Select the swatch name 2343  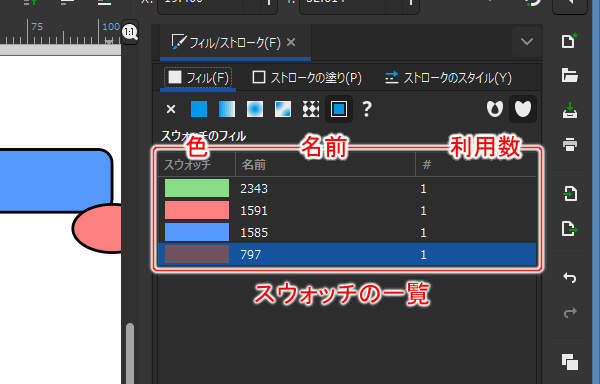pyautogui.click(x=254, y=189)
